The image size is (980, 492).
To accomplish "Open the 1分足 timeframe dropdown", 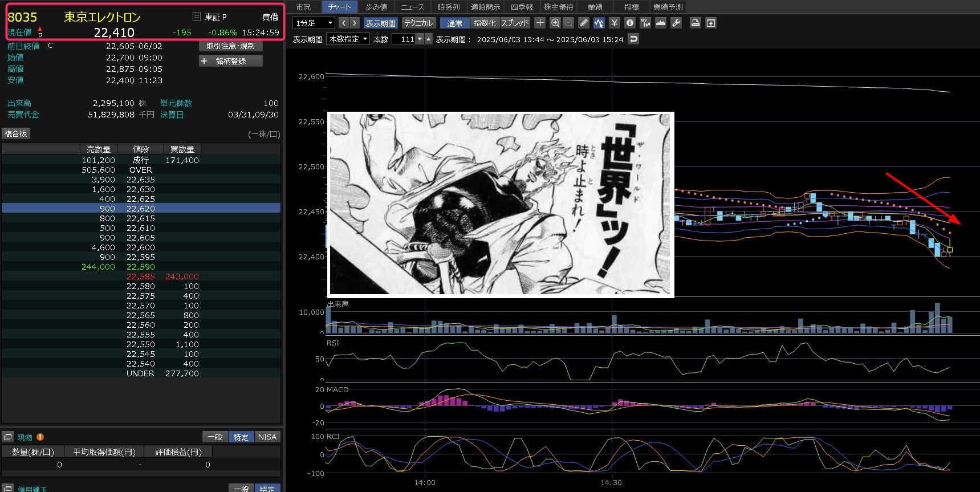I will click(314, 23).
